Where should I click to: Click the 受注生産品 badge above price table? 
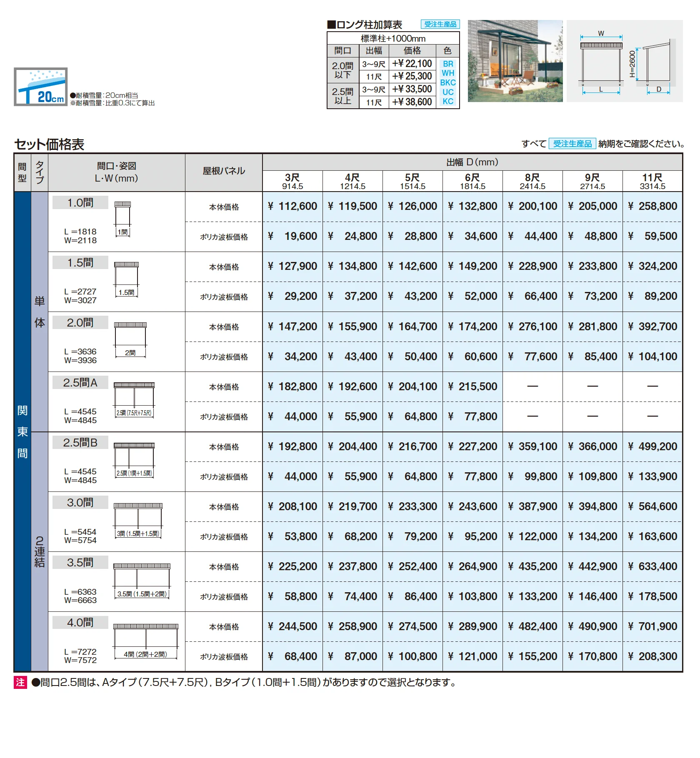572,144
